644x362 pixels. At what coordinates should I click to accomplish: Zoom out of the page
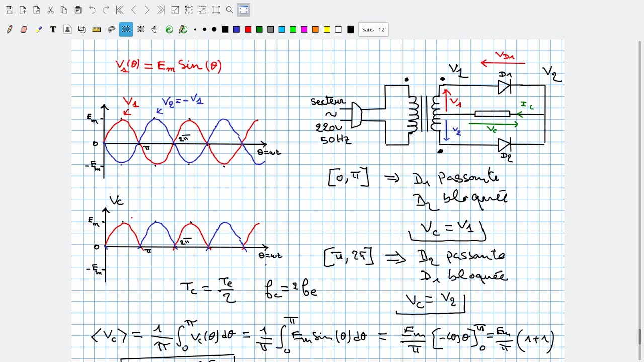[175, 10]
